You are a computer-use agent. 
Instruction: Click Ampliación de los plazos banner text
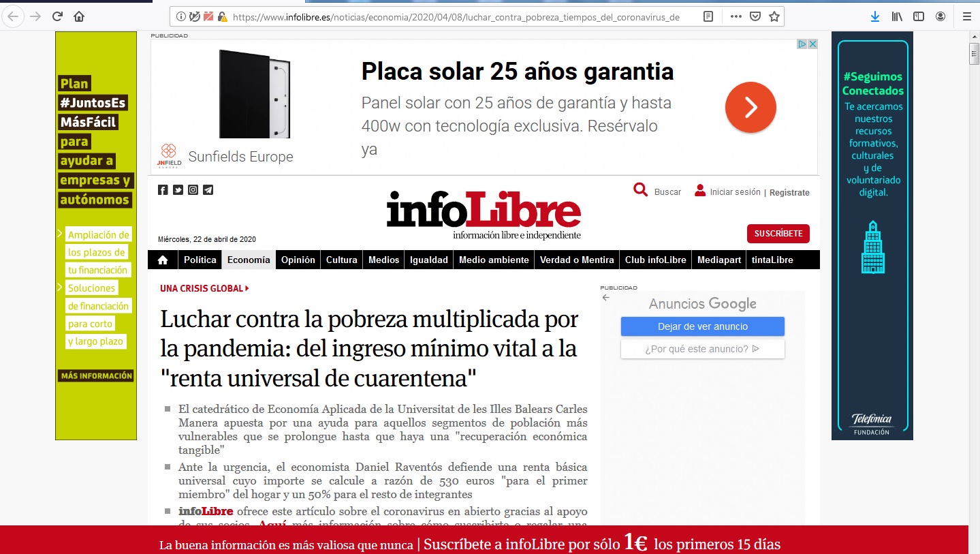coord(97,252)
